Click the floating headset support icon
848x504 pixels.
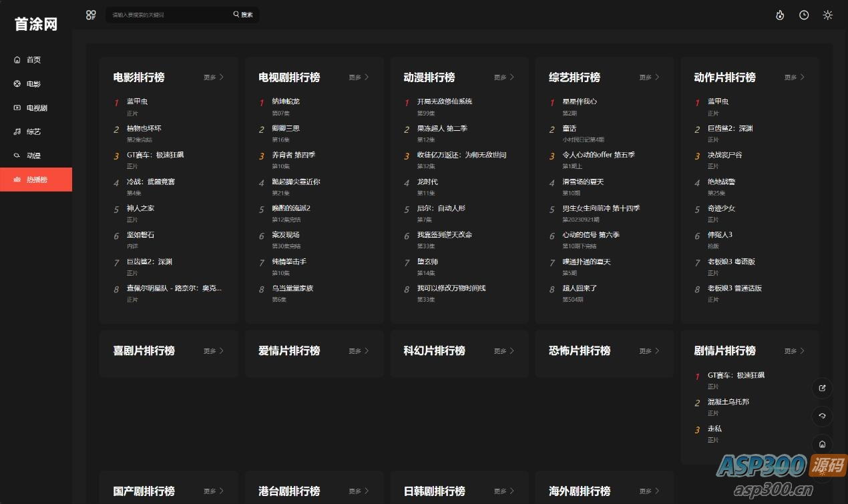[822, 416]
